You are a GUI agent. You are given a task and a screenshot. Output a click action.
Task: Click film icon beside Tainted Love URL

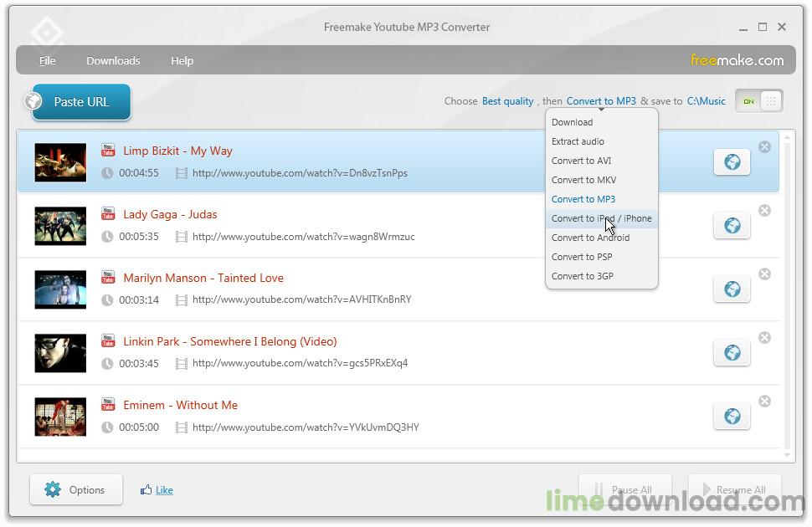182,300
